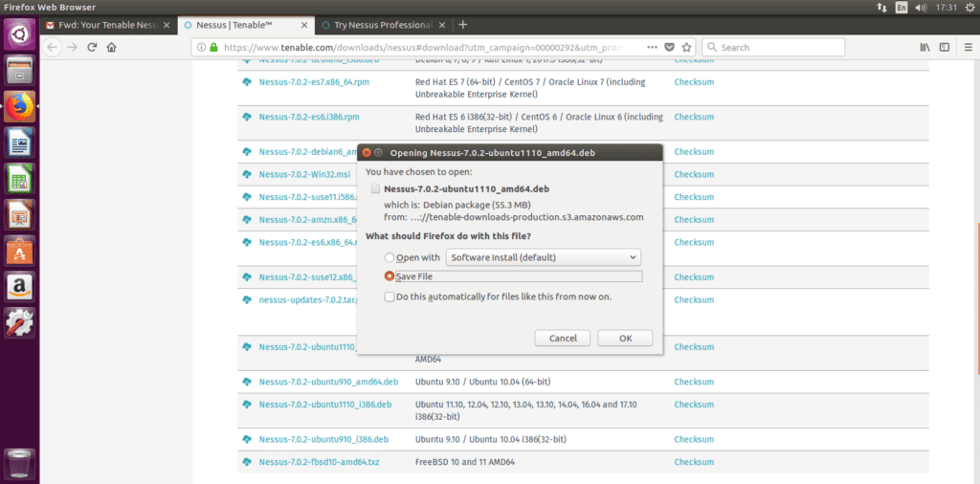Image resolution: width=980 pixels, height=484 pixels.
Task: Open Checksum for the Win32.msi row
Action: 694,174
